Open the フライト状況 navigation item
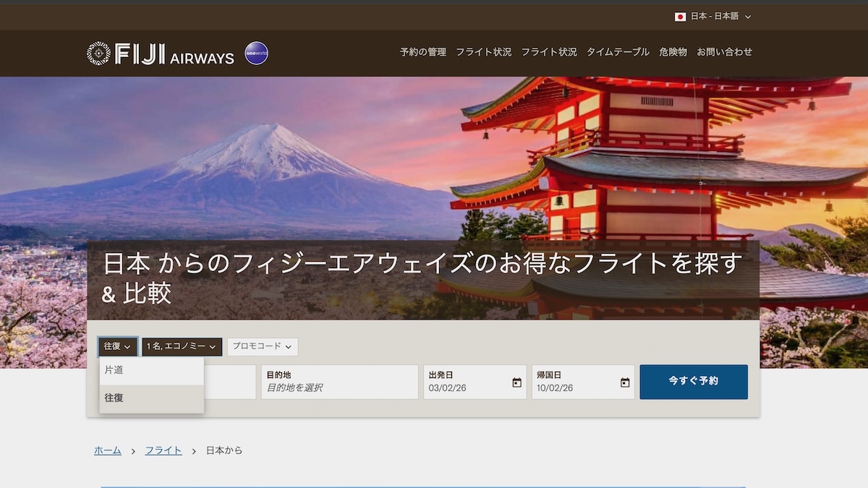 point(483,52)
